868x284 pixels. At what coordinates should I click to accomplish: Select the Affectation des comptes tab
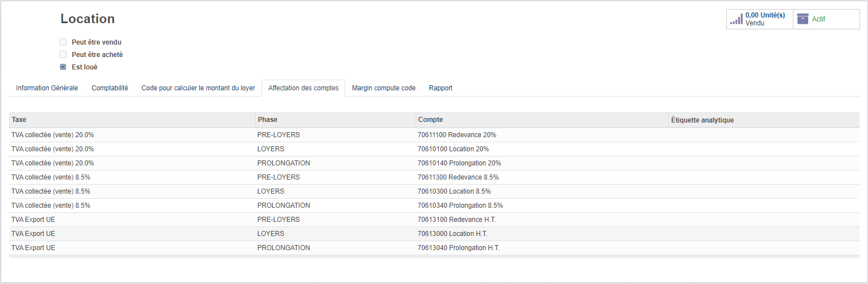click(x=303, y=88)
